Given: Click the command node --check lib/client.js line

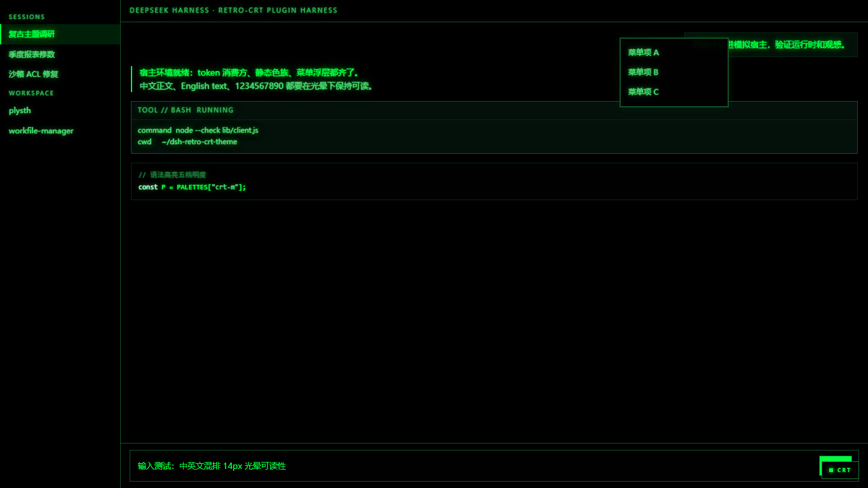Looking at the screenshot, I should pos(198,130).
